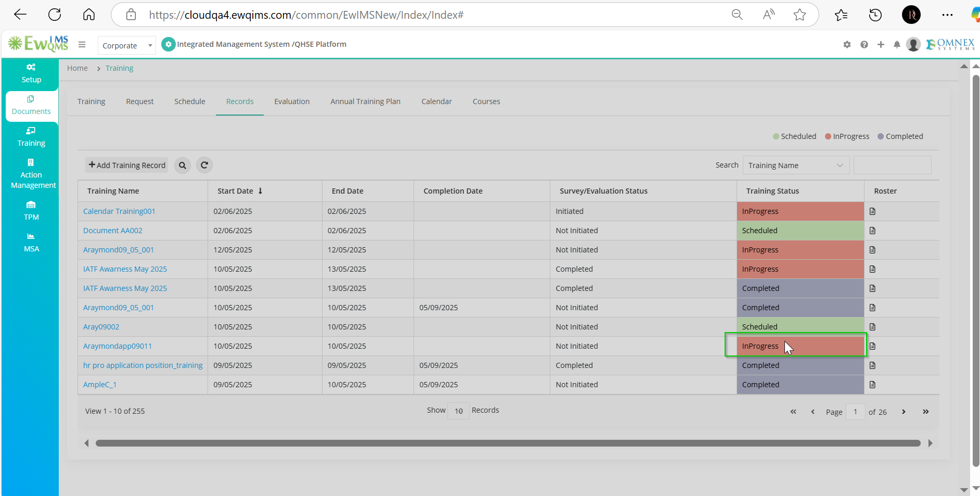Open the help question mark icon
This screenshot has height=496, width=980.
pyautogui.click(x=864, y=45)
